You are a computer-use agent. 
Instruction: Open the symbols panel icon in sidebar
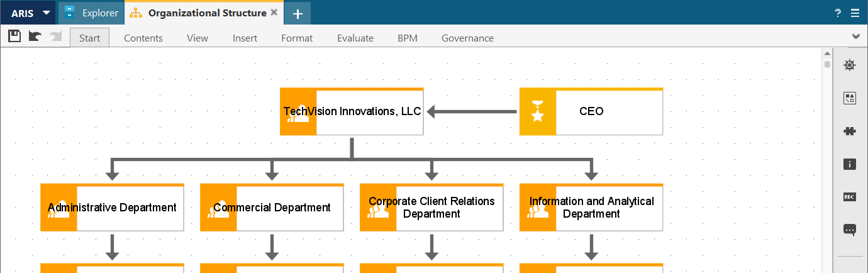tap(850, 97)
